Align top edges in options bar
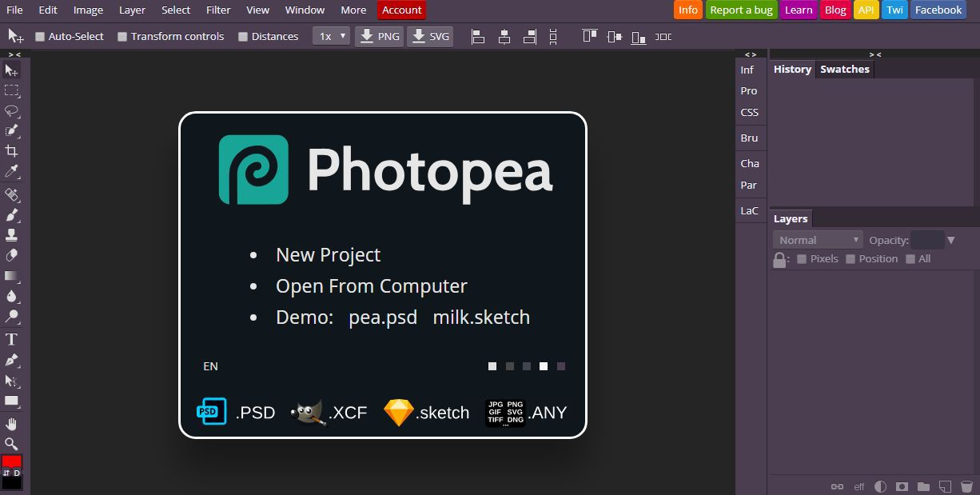 tap(590, 37)
